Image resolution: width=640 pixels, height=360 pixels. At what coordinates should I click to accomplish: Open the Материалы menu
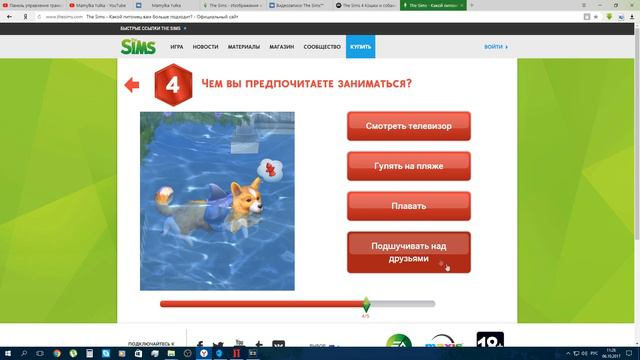(244, 47)
